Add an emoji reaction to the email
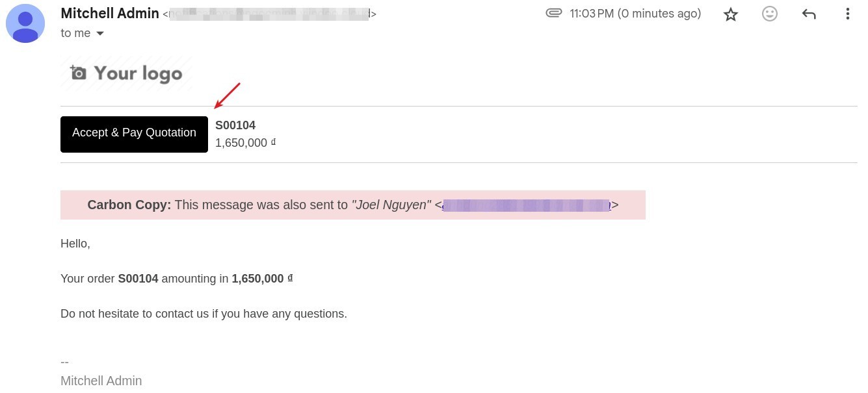 [770, 14]
